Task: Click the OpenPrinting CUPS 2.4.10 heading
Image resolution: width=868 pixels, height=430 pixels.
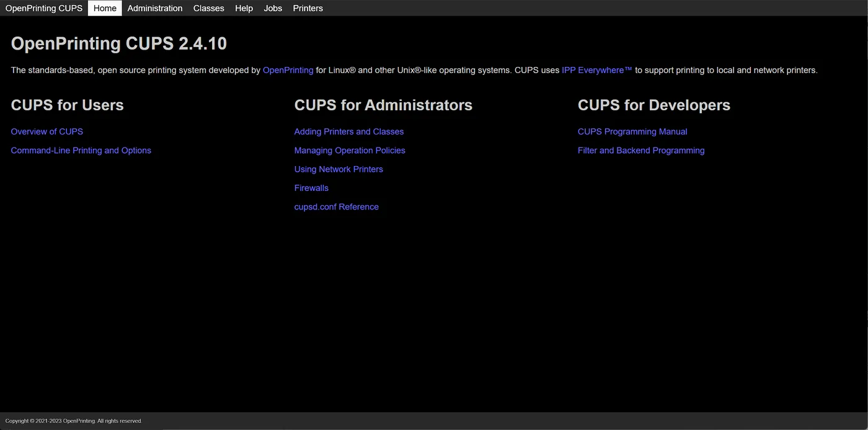Action: click(x=119, y=43)
